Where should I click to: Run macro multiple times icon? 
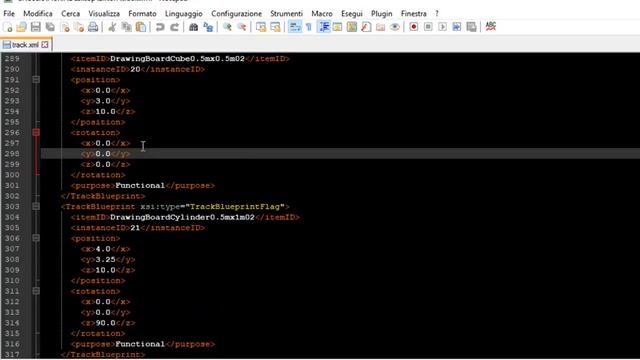coord(457,27)
